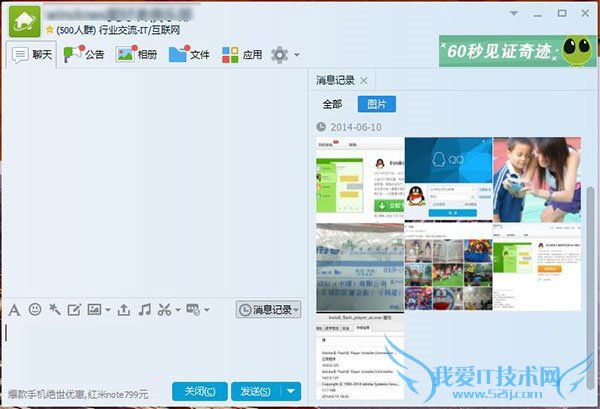The height and width of the screenshot is (409, 600).
Task: Open the green chat website screenshot thumbnail
Action: tap(360, 180)
